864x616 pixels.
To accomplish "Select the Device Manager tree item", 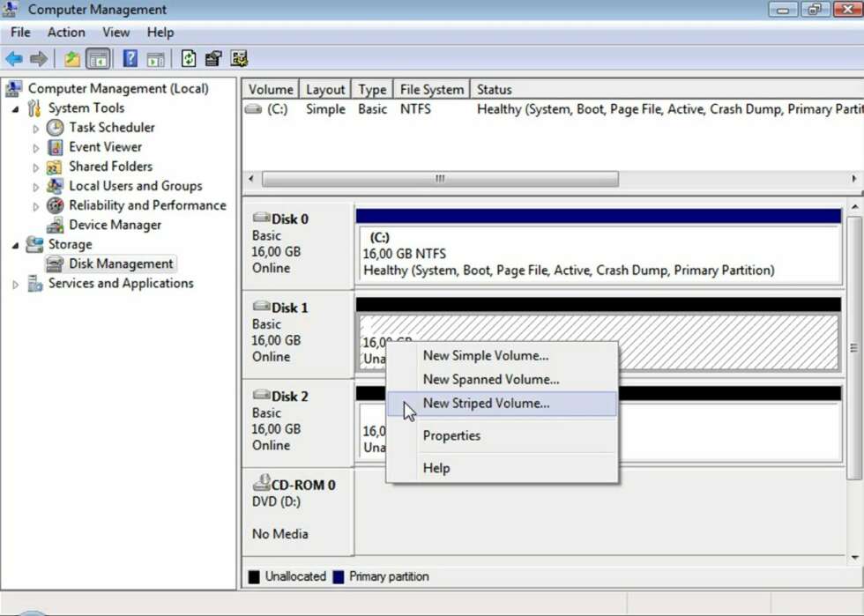I will 115,225.
